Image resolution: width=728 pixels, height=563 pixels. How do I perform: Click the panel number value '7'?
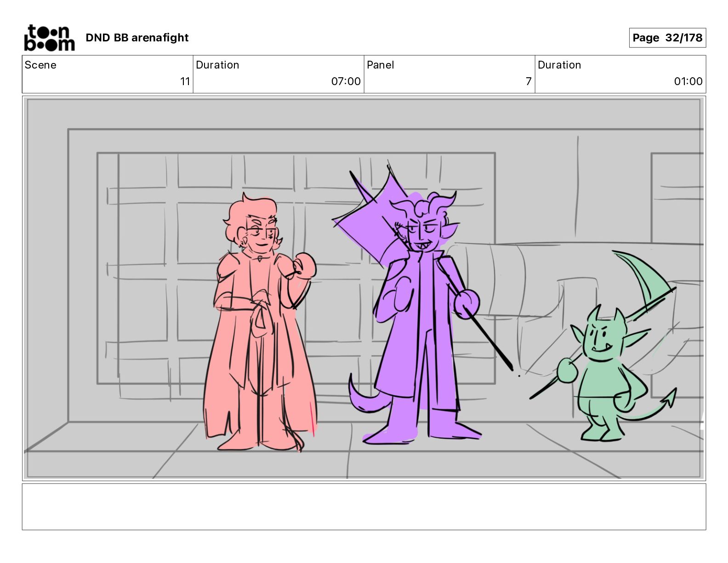point(529,81)
